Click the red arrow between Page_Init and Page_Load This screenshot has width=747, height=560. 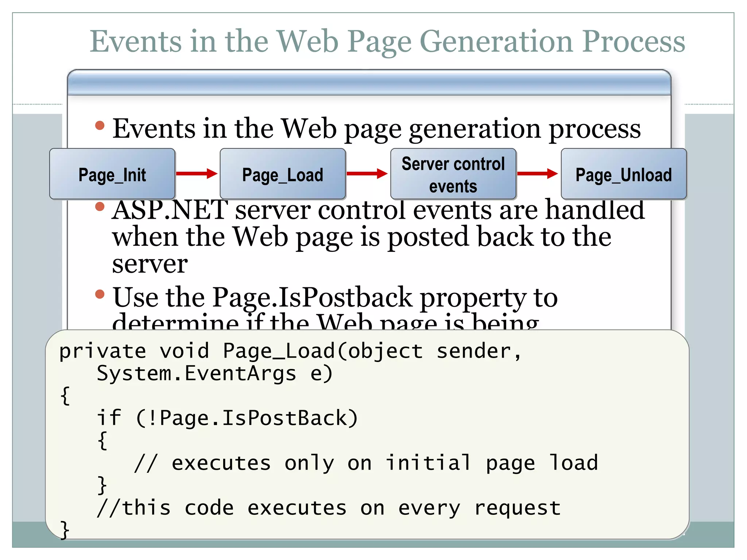[197, 174]
